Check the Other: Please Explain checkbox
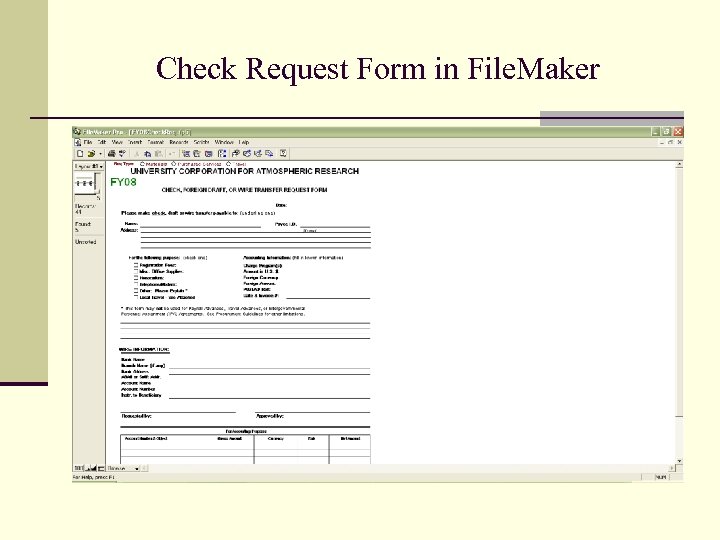Screen dimensions: 720x540 [x=136, y=291]
